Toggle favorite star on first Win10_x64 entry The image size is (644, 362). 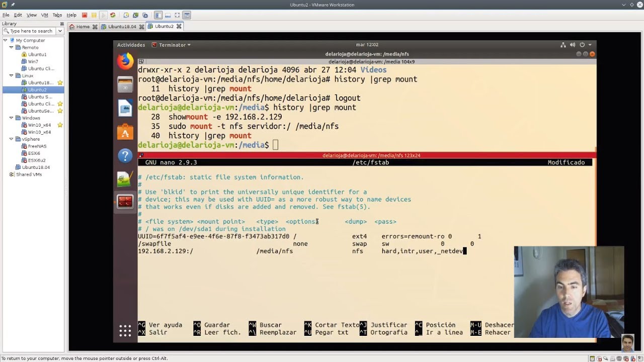(60, 125)
